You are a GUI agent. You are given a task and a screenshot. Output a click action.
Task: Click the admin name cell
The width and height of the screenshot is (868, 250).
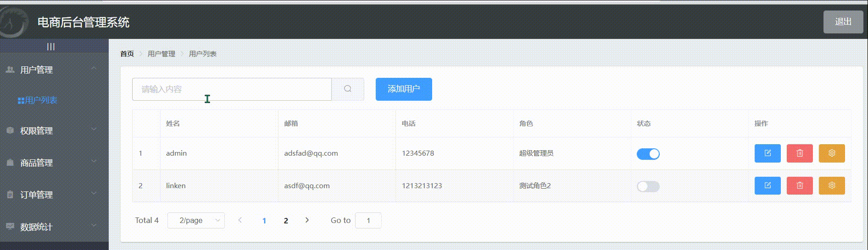coord(176,153)
